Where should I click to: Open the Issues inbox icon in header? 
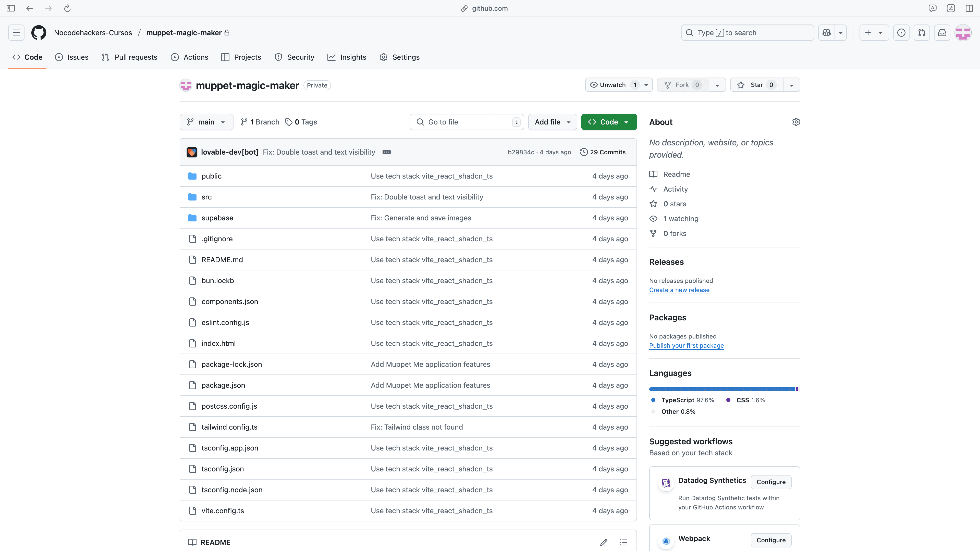point(901,33)
